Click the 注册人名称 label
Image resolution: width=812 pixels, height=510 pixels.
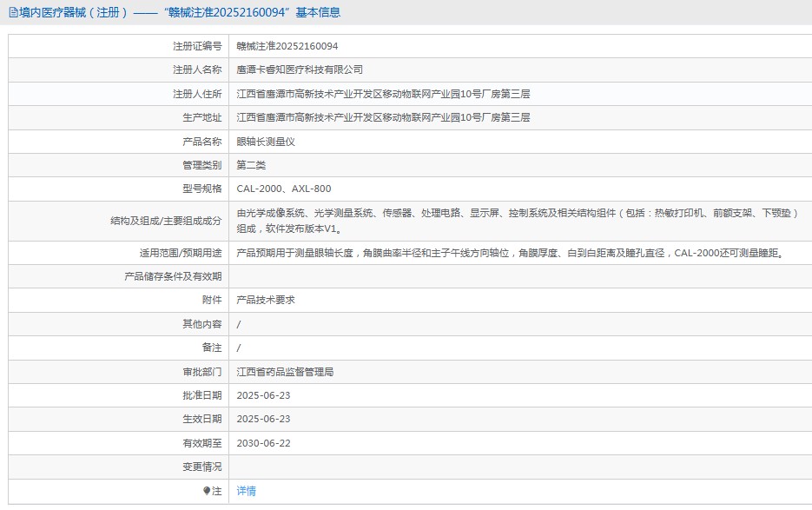coord(197,70)
